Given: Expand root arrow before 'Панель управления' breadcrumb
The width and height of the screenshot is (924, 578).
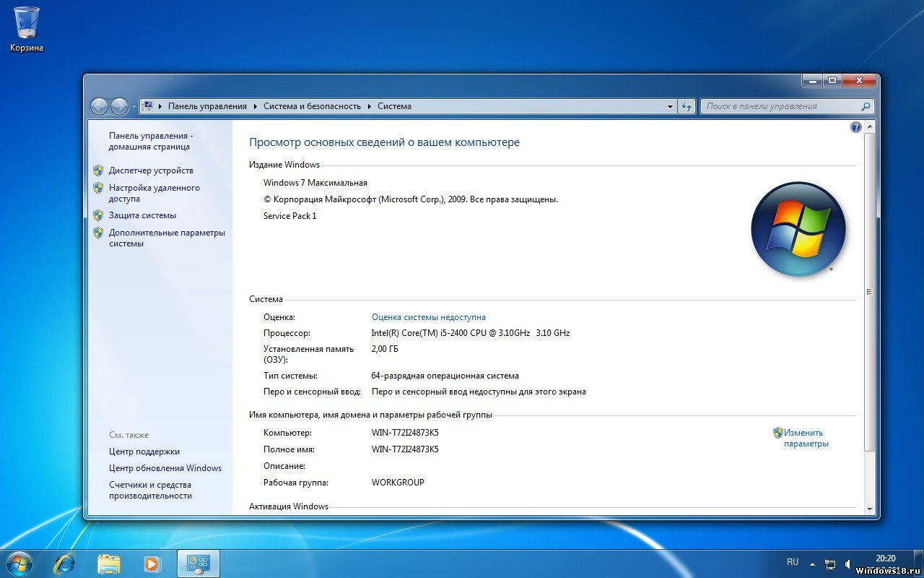Looking at the screenshot, I should tap(160, 106).
